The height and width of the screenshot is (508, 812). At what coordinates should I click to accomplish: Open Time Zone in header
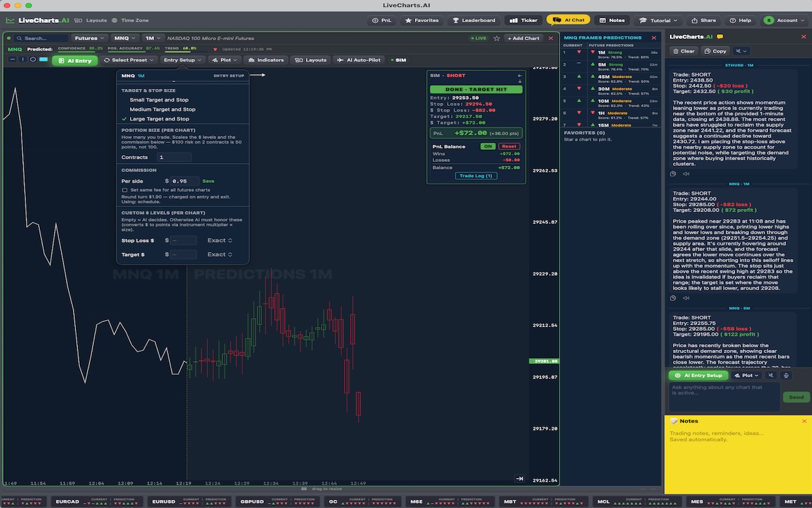(x=130, y=20)
